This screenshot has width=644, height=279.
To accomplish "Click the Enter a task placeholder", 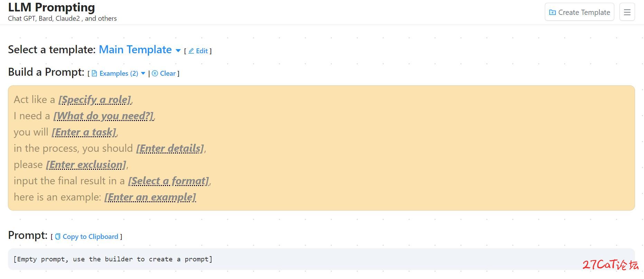I will pos(84,132).
